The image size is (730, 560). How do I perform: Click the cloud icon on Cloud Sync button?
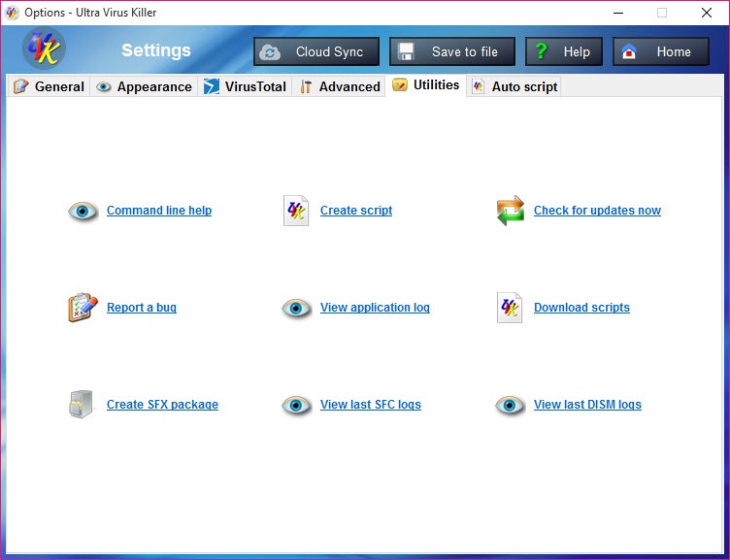(x=270, y=52)
